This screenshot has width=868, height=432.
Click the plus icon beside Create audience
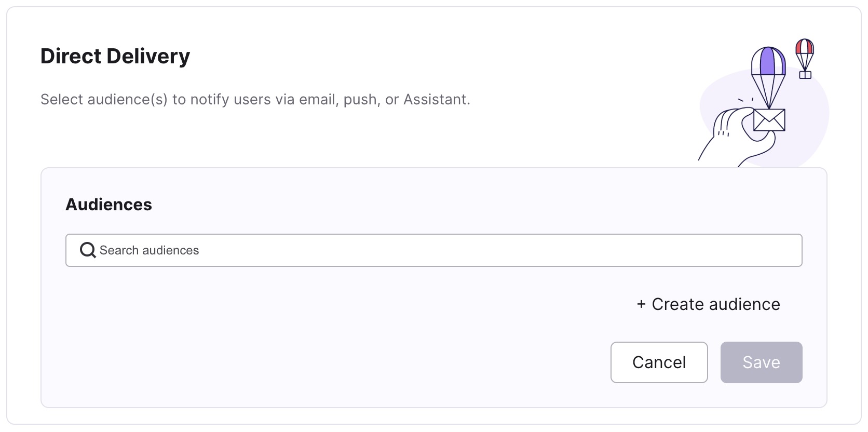pos(641,304)
